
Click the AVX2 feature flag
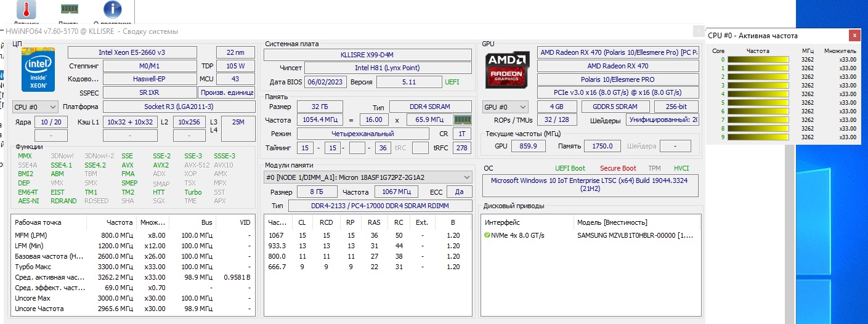point(161,165)
